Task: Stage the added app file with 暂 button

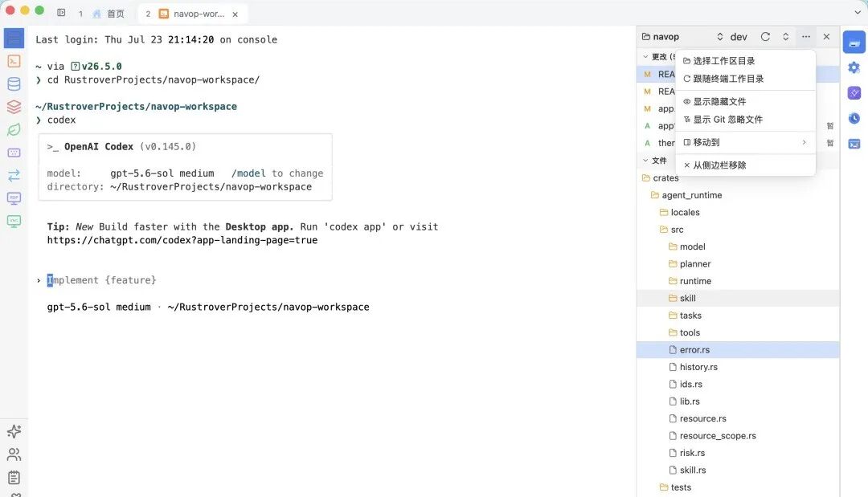Action: [x=829, y=126]
